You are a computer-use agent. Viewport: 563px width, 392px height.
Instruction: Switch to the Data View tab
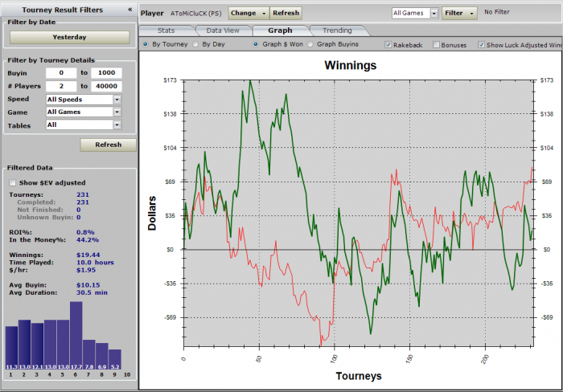click(223, 31)
